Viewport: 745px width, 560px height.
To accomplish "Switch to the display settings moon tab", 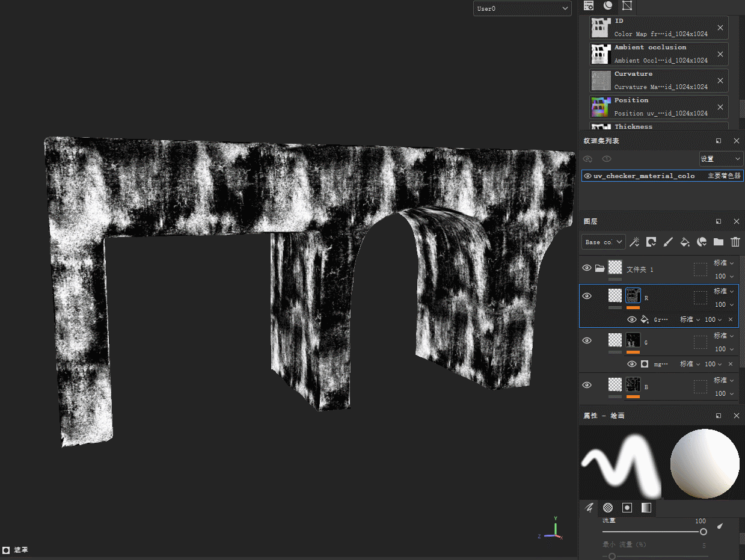I will [608, 6].
